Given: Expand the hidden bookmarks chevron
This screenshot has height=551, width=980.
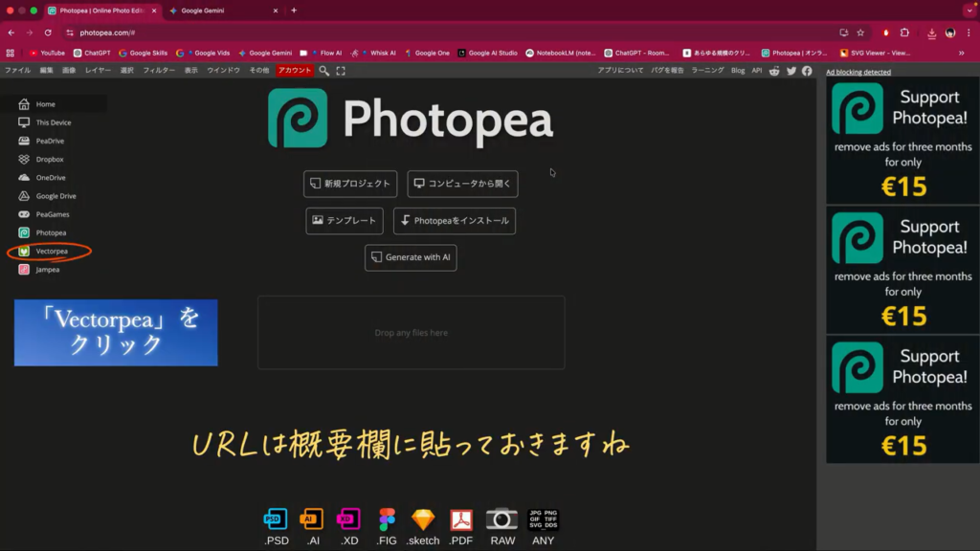Looking at the screenshot, I should pyautogui.click(x=961, y=54).
